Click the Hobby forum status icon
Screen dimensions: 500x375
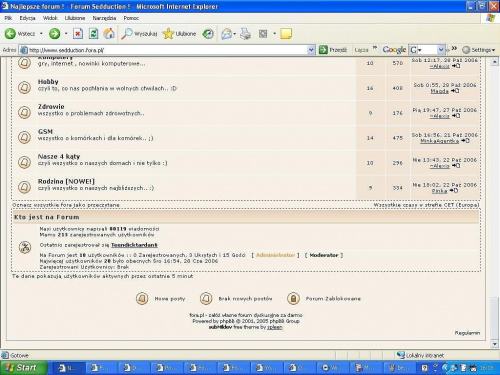coord(24,87)
